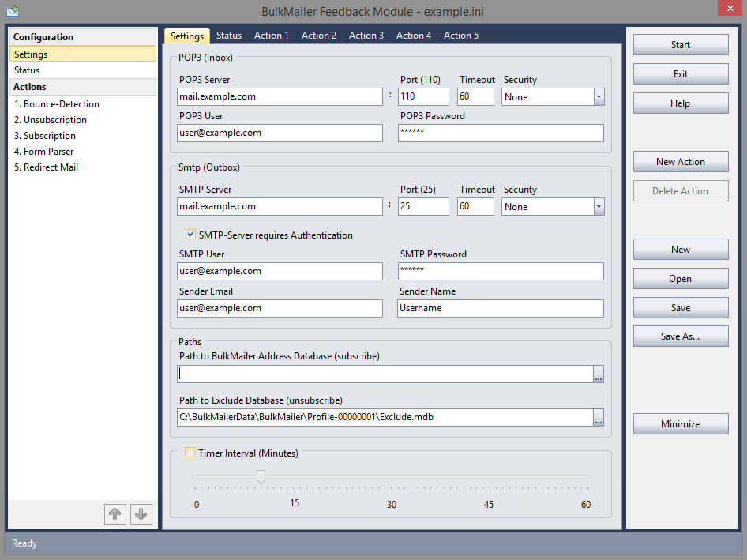747x560 pixels.
Task: Click the SMTP Server input field
Action: pos(280,206)
